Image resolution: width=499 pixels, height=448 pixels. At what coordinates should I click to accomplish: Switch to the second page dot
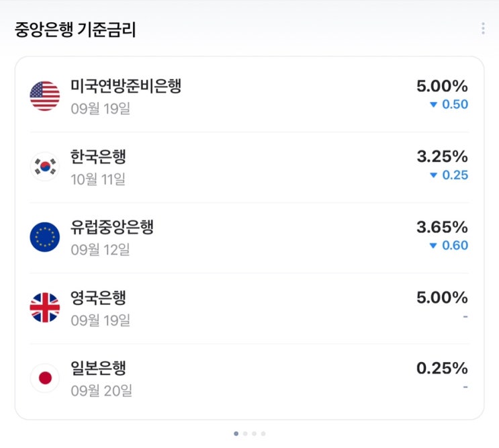(x=245, y=434)
